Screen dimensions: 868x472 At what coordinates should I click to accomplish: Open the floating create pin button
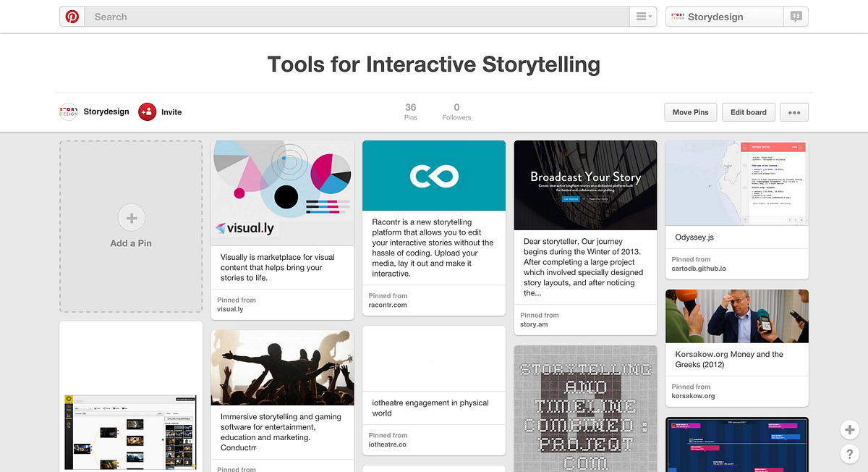coord(849,429)
